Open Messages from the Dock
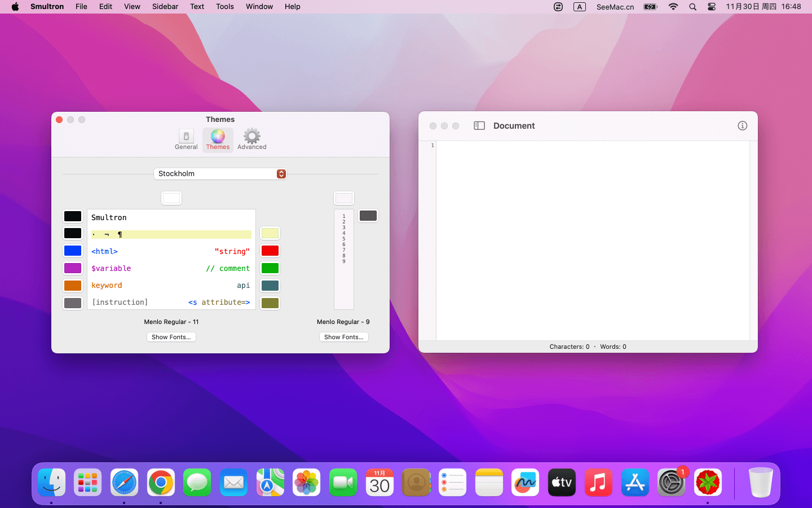Image resolution: width=812 pixels, height=508 pixels. (x=197, y=483)
